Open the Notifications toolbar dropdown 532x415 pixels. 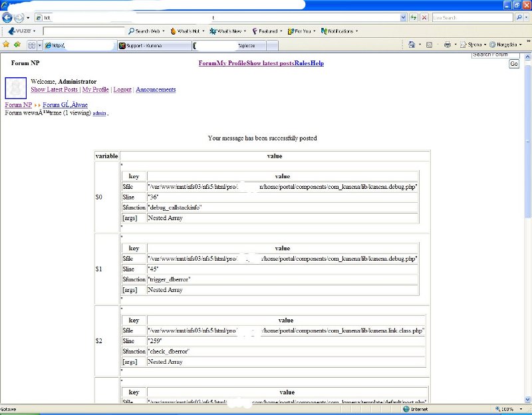[x=339, y=31]
